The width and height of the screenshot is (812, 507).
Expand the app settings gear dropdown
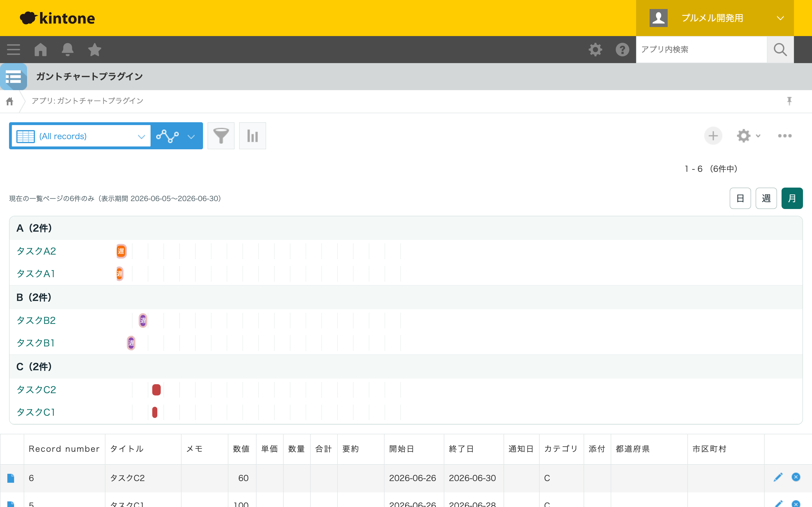click(749, 136)
